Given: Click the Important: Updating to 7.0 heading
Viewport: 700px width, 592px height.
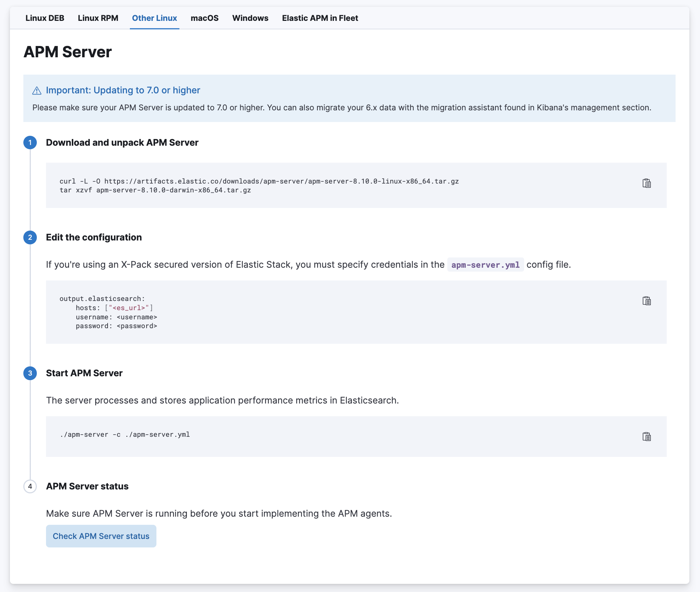Looking at the screenshot, I should click(x=123, y=90).
